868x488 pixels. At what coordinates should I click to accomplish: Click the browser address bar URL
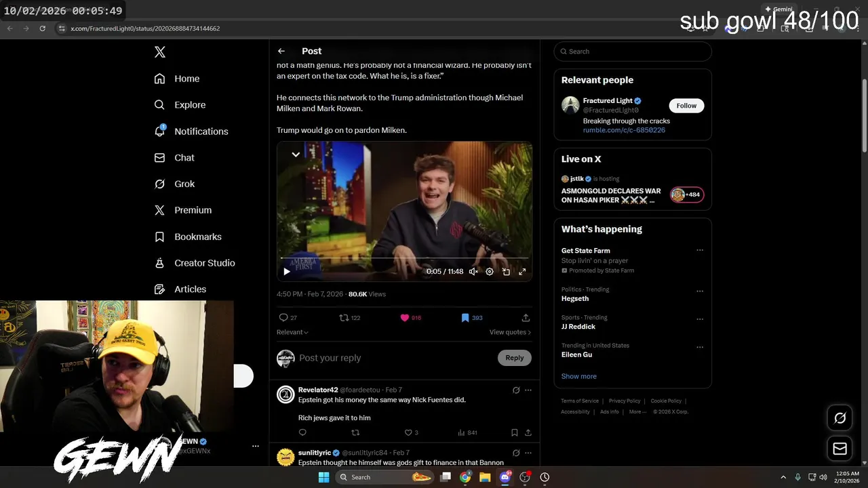145,28
